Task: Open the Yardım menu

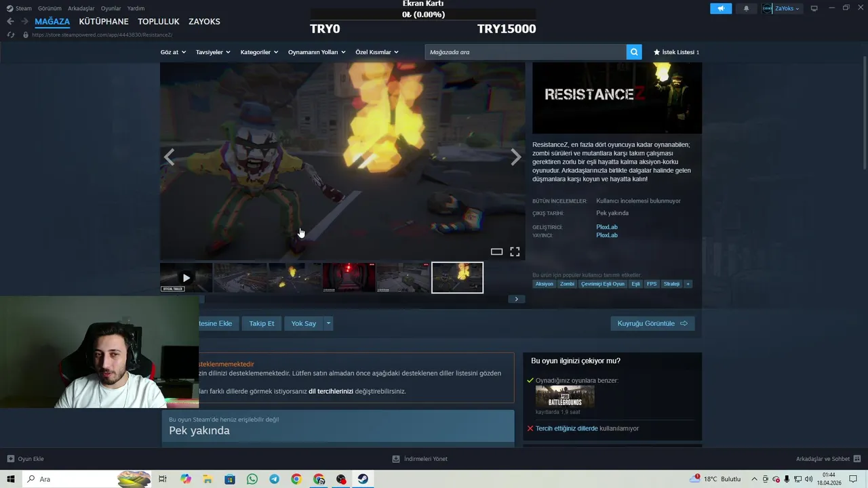Action: pyautogui.click(x=136, y=9)
